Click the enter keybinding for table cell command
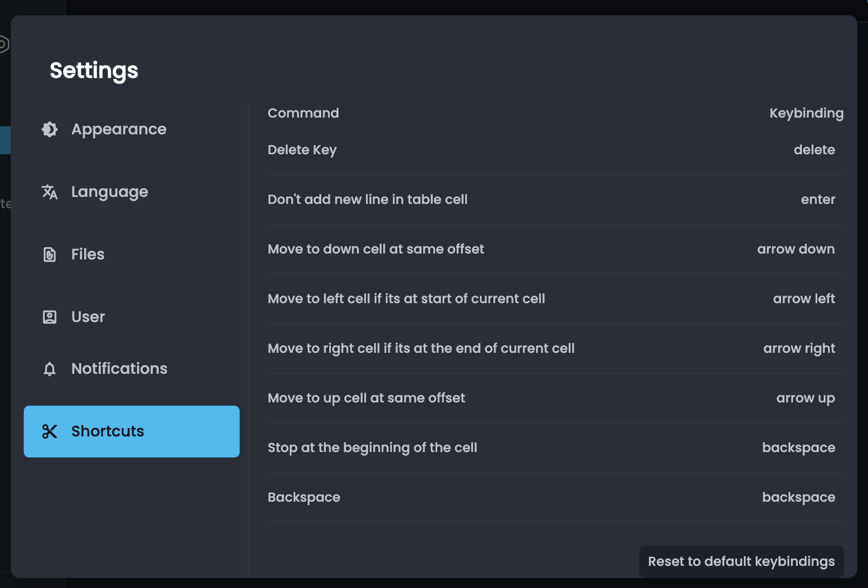Image resolution: width=868 pixels, height=588 pixels. pos(818,199)
